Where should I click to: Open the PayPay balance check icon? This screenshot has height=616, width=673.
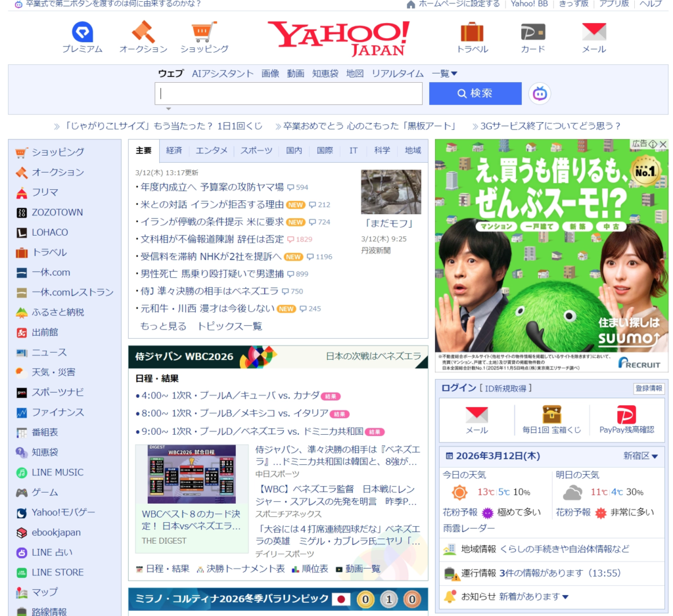point(626,415)
